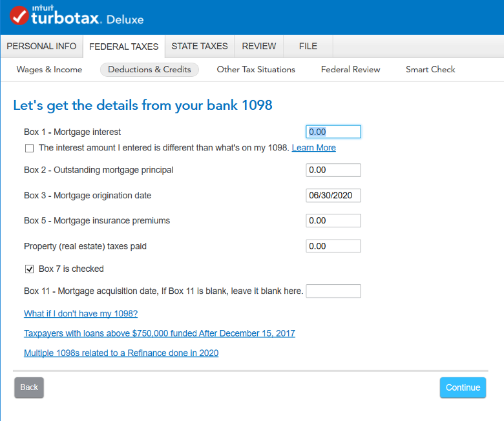The image size is (504, 423).
Task: Click the 'Box 2 - Outstanding mortgage principal' label
Action: (x=99, y=170)
